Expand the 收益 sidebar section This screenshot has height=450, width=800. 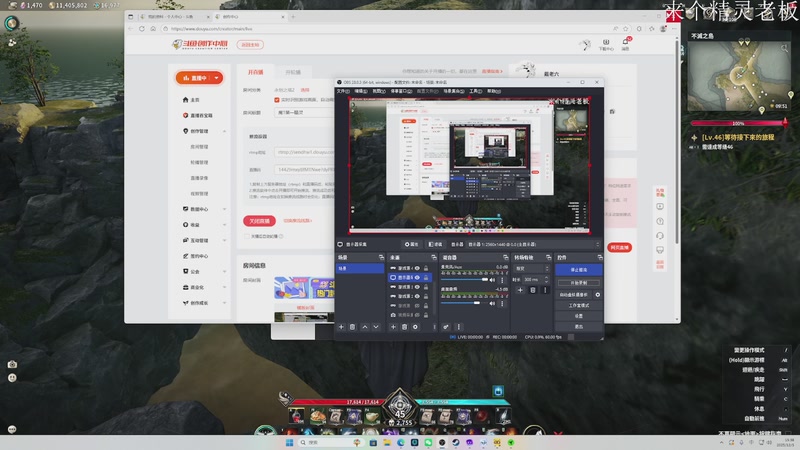(224, 225)
